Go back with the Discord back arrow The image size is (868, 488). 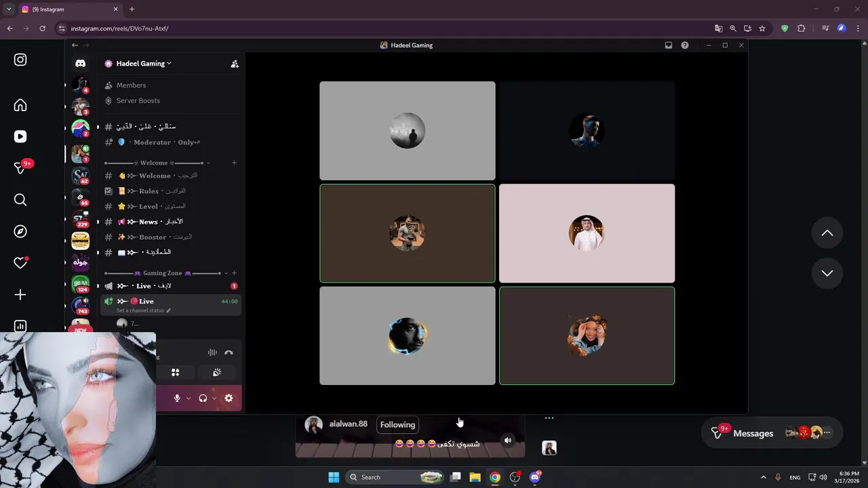(x=75, y=45)
